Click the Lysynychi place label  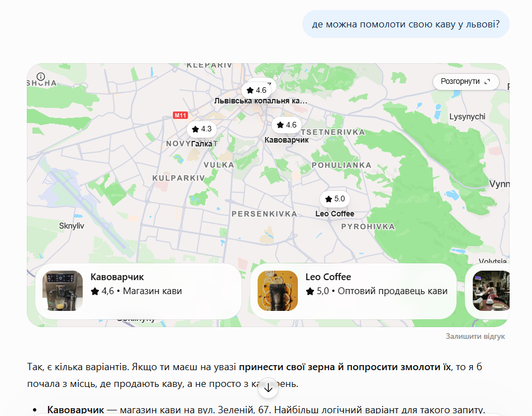pos(467,117)
